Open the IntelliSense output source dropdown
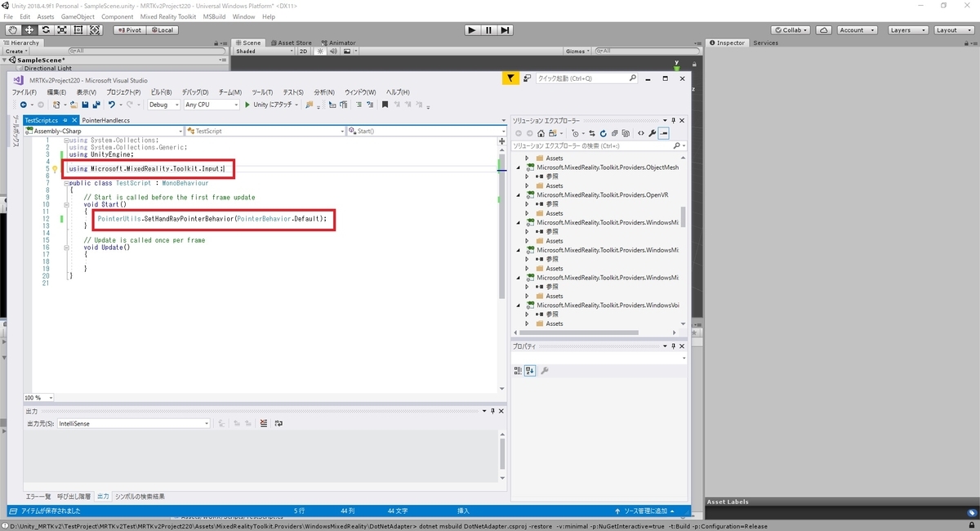980x531 pixels. [x=135, y=424]
